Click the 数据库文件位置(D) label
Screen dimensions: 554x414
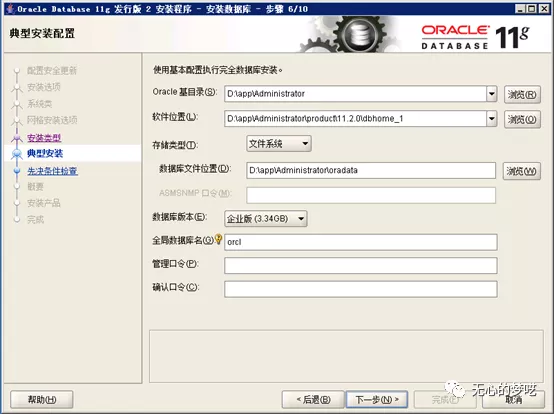[195, 169]
